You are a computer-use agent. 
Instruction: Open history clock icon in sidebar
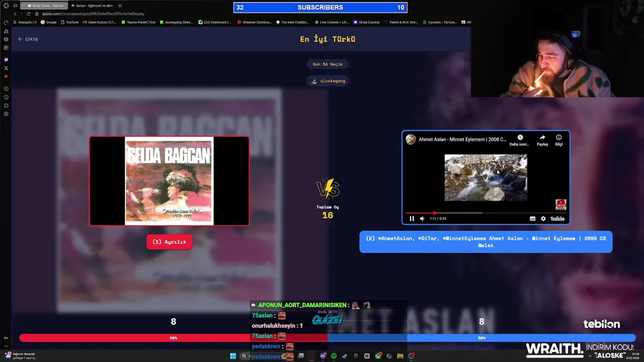pos(6,97)
